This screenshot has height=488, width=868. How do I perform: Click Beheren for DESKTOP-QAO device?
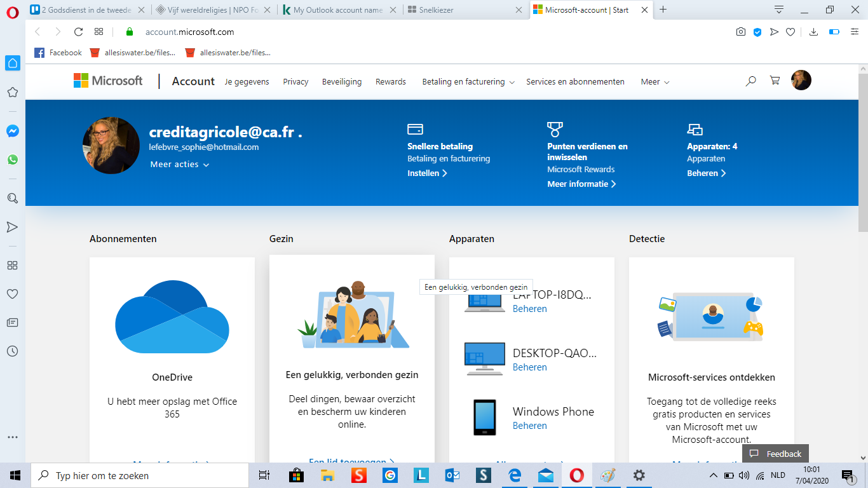coord(530,367)
